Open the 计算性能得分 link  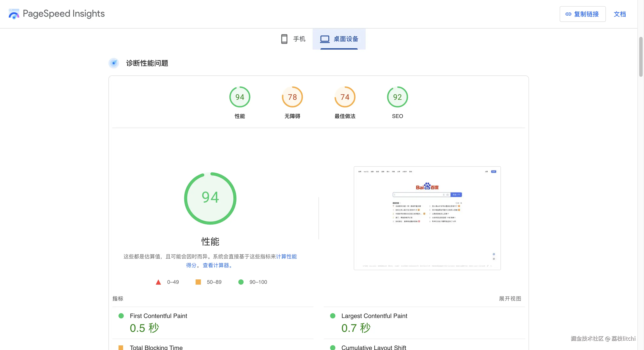coord(286,256)
